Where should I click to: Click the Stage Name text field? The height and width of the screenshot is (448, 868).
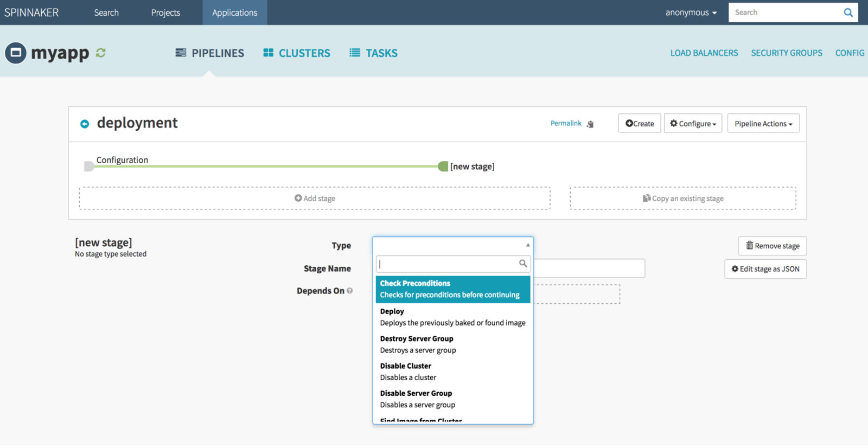590,268
